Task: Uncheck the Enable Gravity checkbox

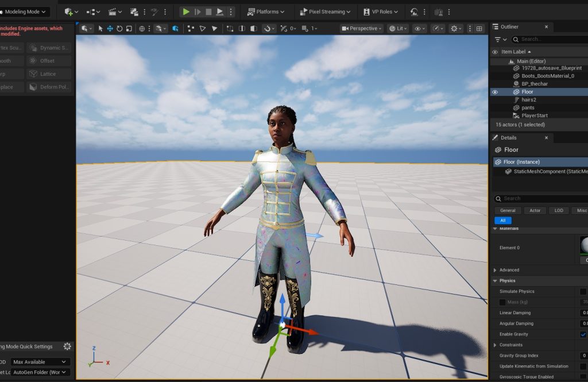Action: 583,334
